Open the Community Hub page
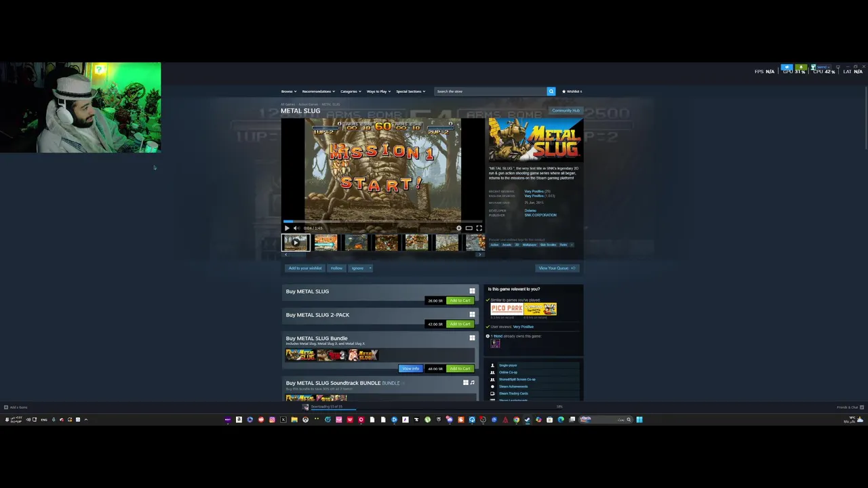Screen dimensions: 868x488 coord(566,110)
